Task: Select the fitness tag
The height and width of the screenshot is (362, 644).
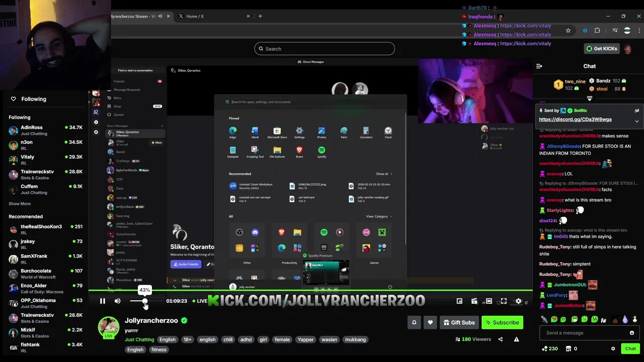Action: point(158,349)
